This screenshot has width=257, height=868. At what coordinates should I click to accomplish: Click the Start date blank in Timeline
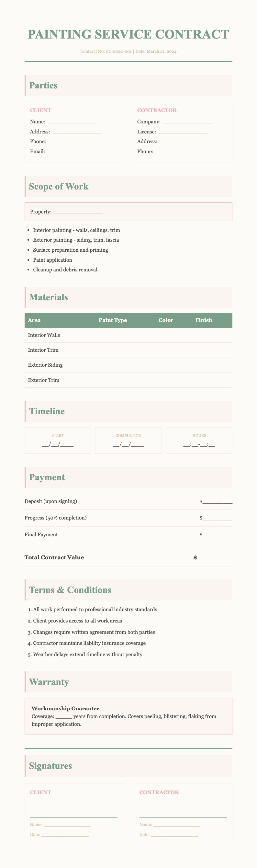(x=58, y=445)
